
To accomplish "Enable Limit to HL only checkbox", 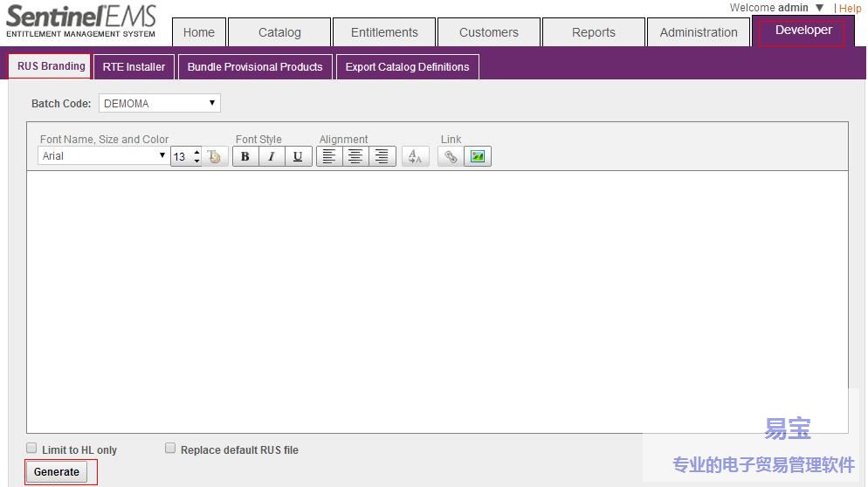I will point(31,449).
